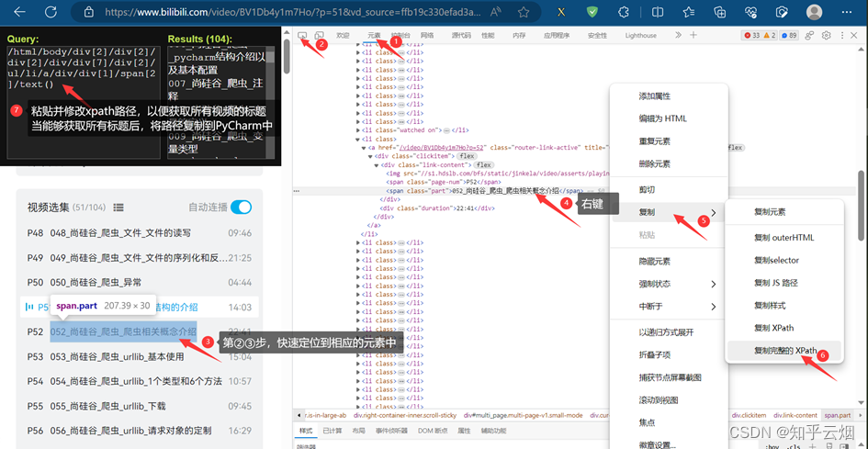Play video P53 urllib_基本使用
Image resolution: width=868 pixels, height=449 pixels.
140,356
